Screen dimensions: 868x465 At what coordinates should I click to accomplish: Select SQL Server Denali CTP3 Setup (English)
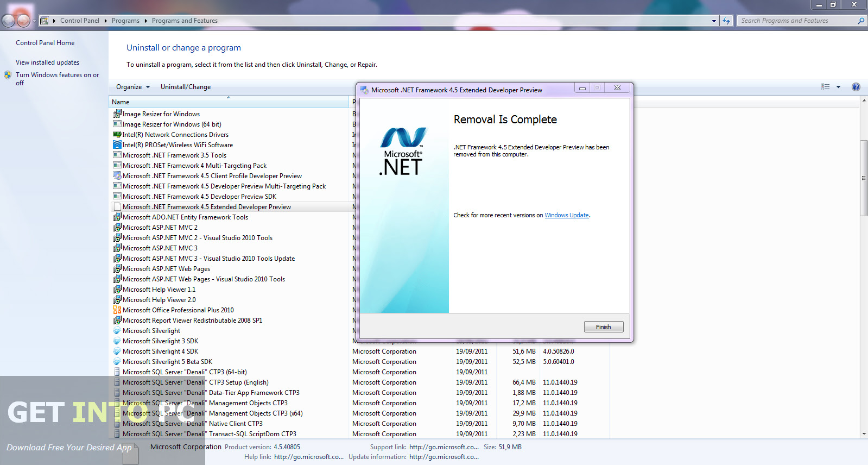195,382
